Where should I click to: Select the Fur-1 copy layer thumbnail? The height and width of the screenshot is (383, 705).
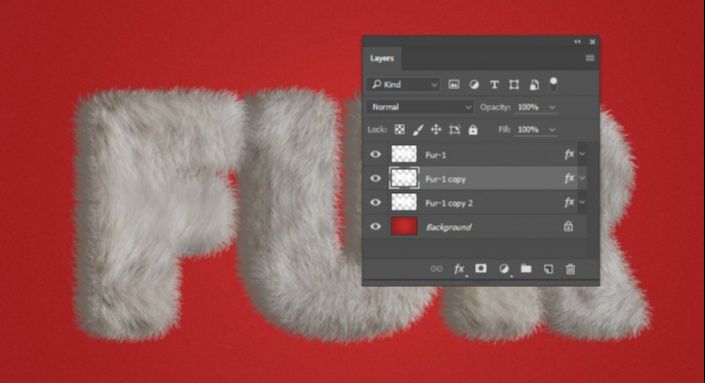pyautogui.click(x=404, y=178)
